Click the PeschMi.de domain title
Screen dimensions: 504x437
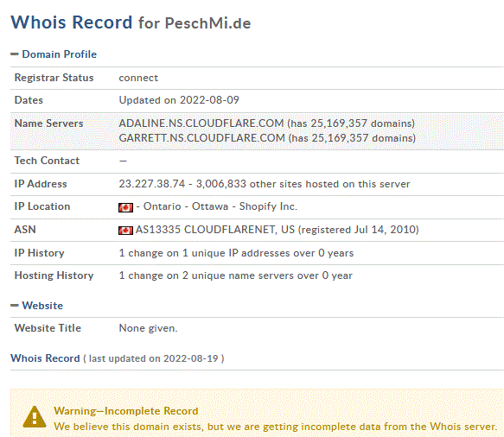(207, 23)
